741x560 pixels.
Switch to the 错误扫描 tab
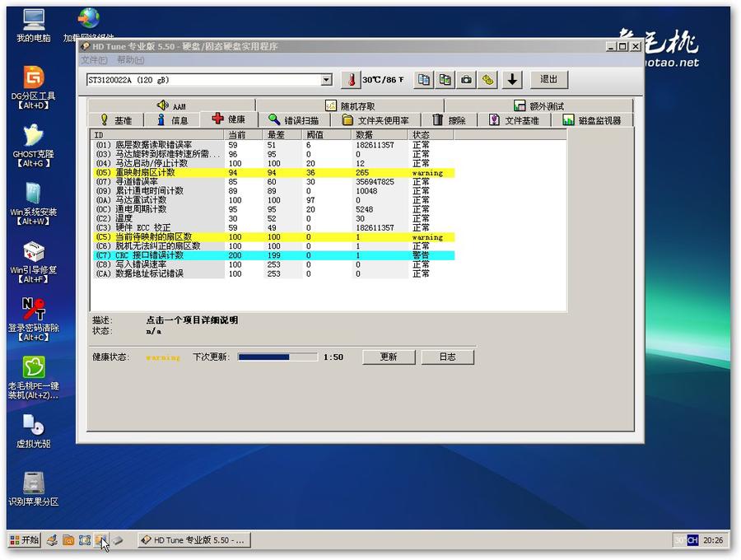[293, 120]
